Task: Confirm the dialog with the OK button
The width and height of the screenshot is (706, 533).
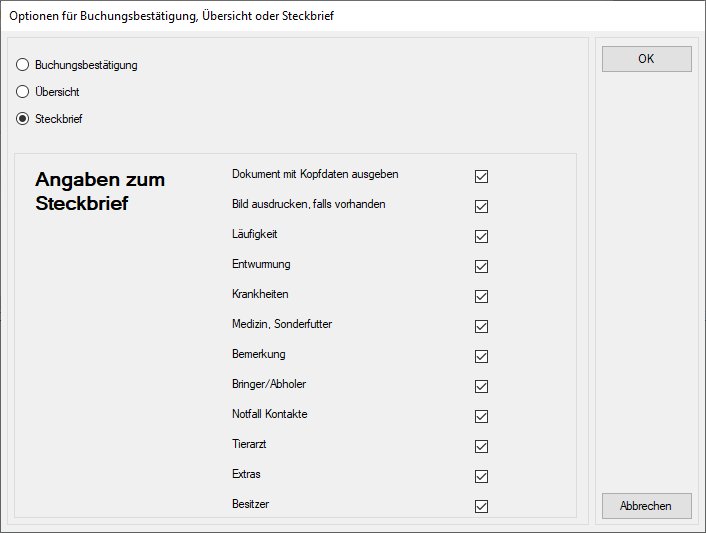Action: click(646, 59)
